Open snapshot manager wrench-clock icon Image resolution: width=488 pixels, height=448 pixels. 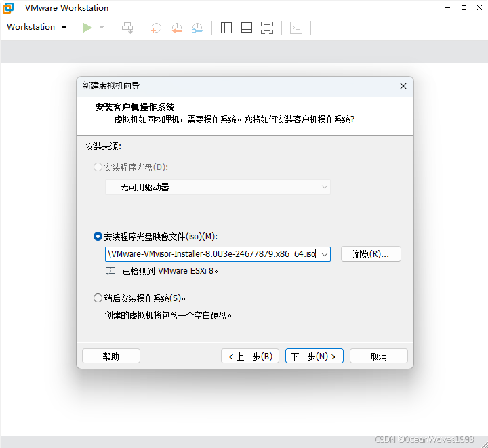pos(197,28)
